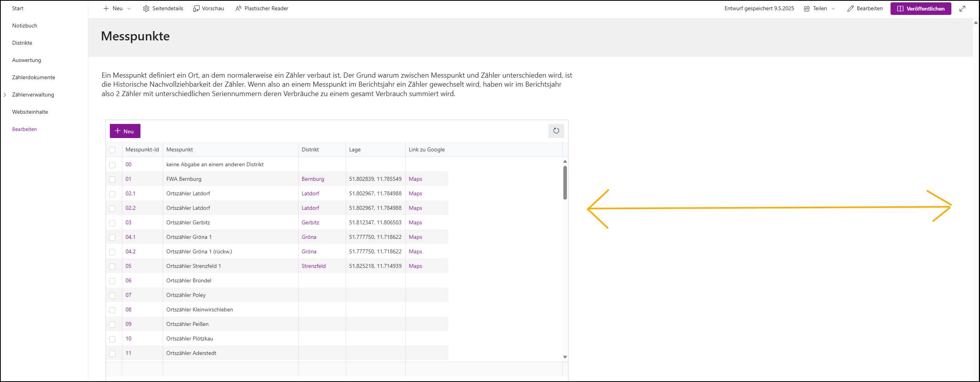The width and height of the screenshot is (980, 382).
Task: Expand the Zählerverwaltung navigation item
Action: (5, 95)
